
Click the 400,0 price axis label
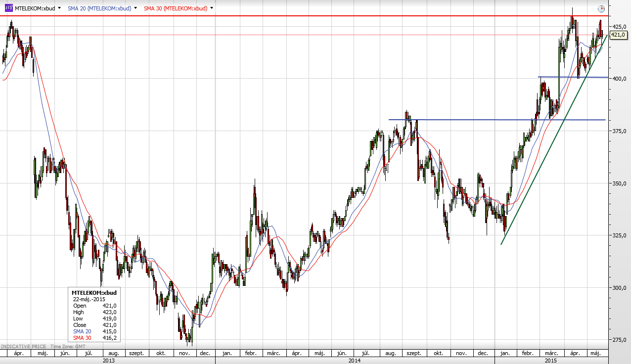(620, 79)
